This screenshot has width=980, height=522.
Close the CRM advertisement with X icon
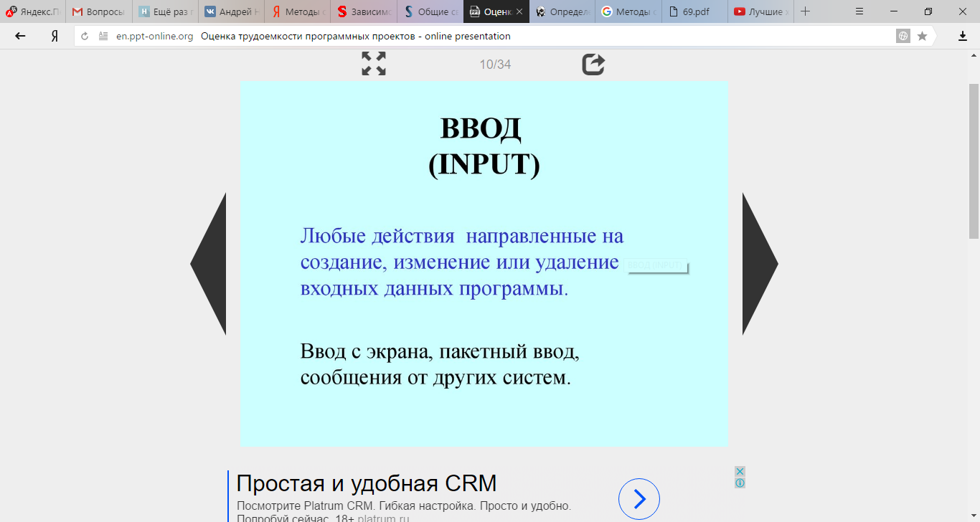[740, 472]
